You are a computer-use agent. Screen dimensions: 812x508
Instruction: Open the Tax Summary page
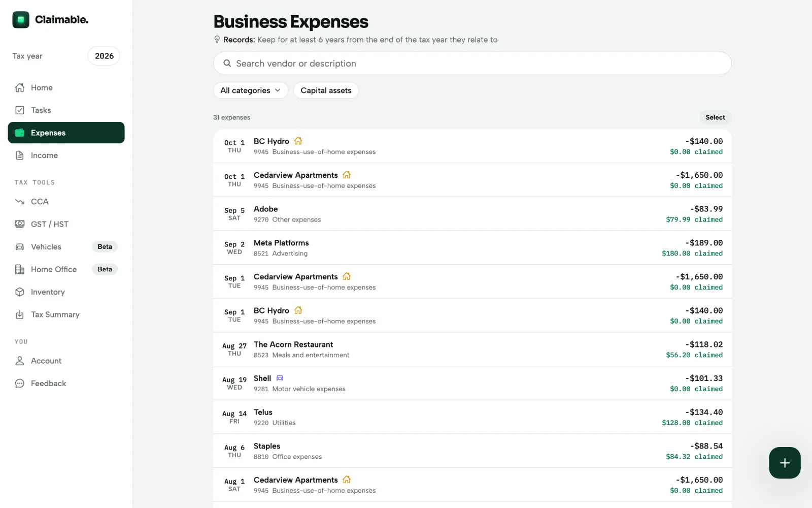(x=66, y=314)
